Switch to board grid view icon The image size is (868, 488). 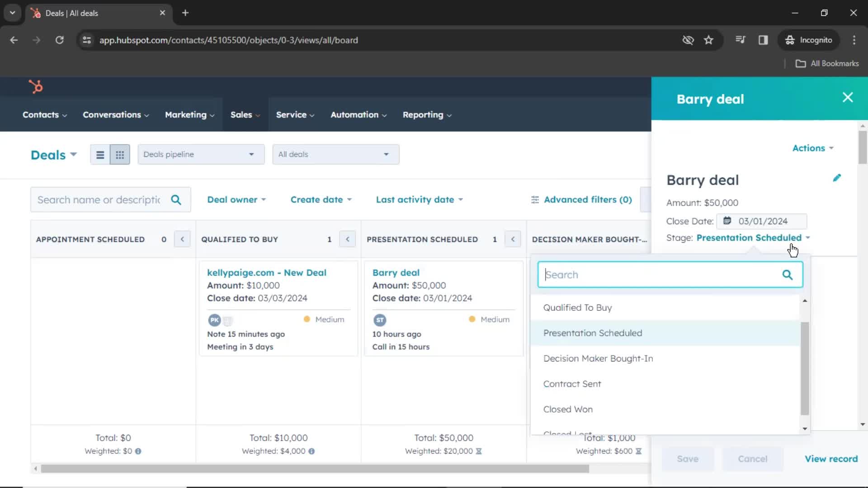click(120, 155)
